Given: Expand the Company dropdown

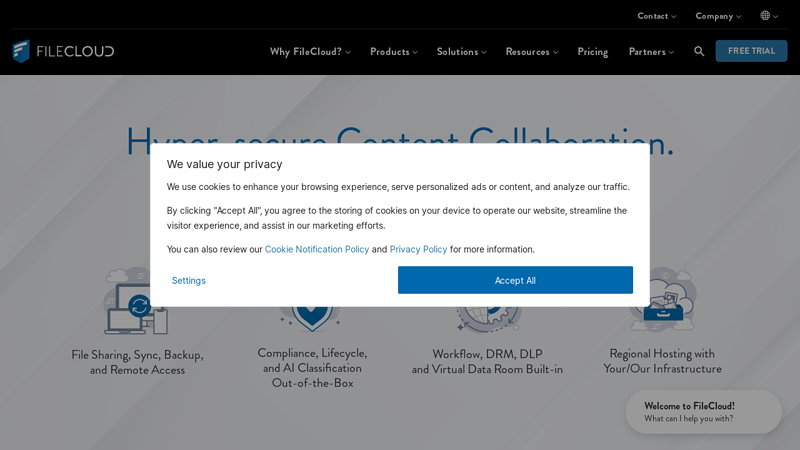Looking at the screenshot, I should (x=718, y=16).
